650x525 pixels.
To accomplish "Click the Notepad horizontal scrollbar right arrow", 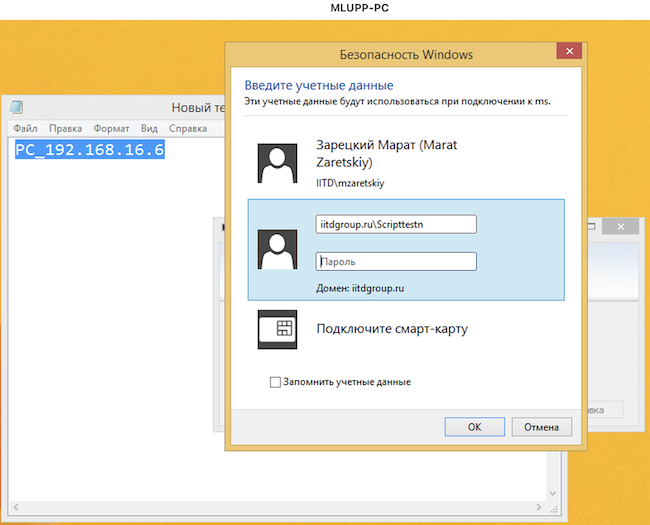I will pyautogui.click(x=538, y=507).
